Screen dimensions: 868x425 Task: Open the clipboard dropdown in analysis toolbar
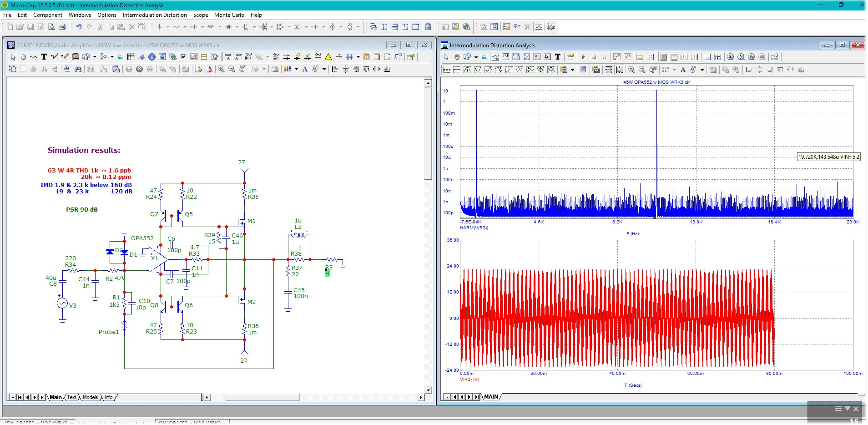pyautogui.click(x=572, y=70)
